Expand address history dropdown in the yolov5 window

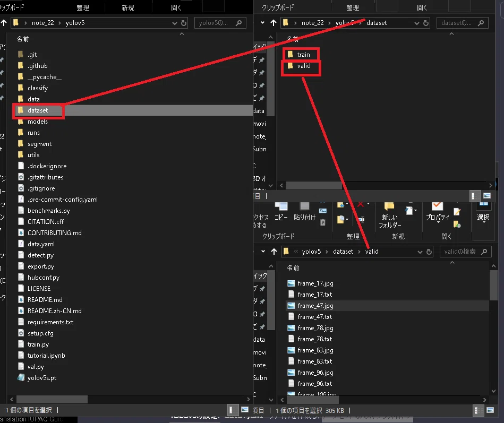tap(175, 23)
